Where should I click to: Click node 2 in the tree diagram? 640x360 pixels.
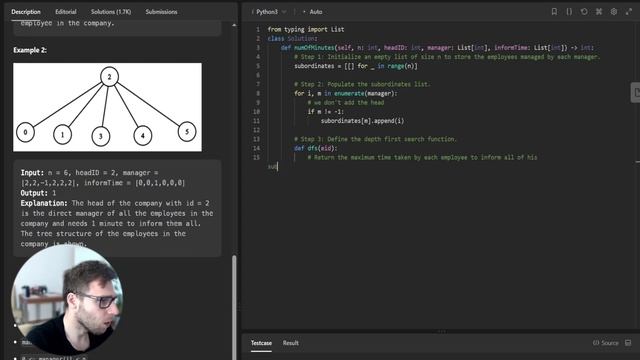click(109, 77)
